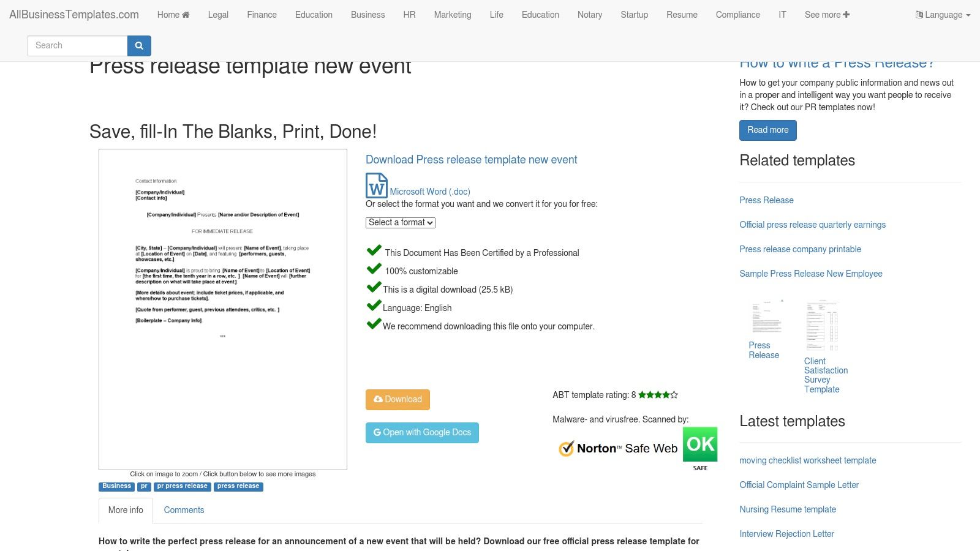980x551 pixels.
Task: Focus the Search input field
Action: 78,46
